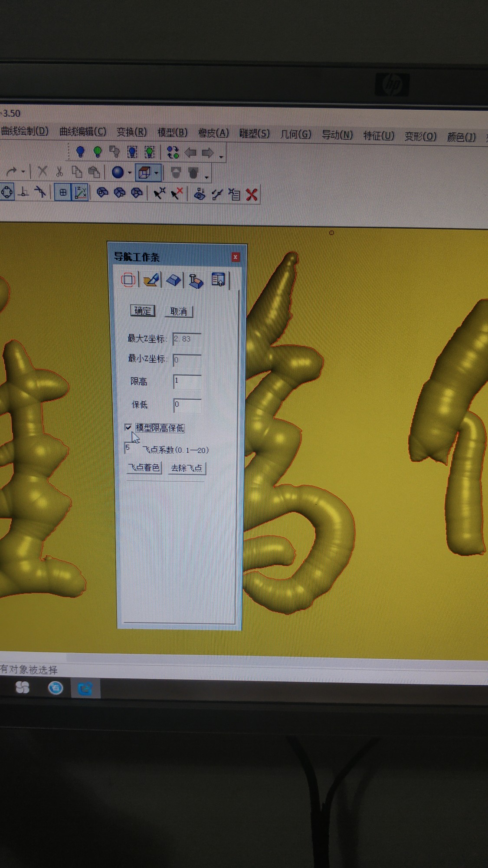Open the 几何(G) menu
Screen dimensions: 488x868
tap(296, 135)
